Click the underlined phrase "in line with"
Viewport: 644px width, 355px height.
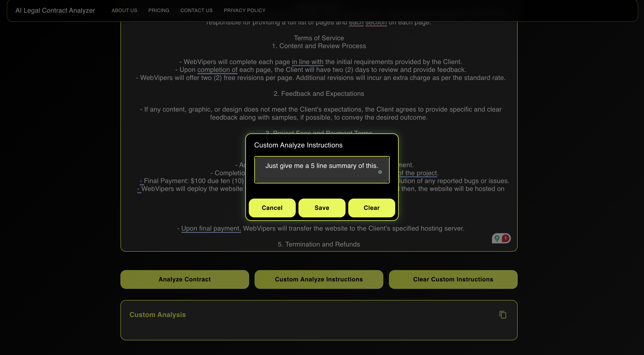307,62
